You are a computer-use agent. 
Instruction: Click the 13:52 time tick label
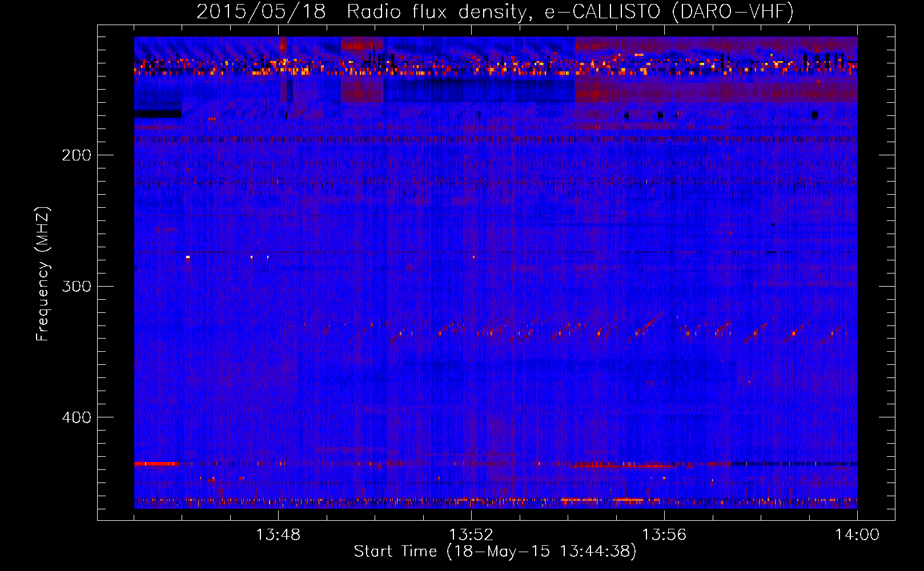[x=471, y=535]
